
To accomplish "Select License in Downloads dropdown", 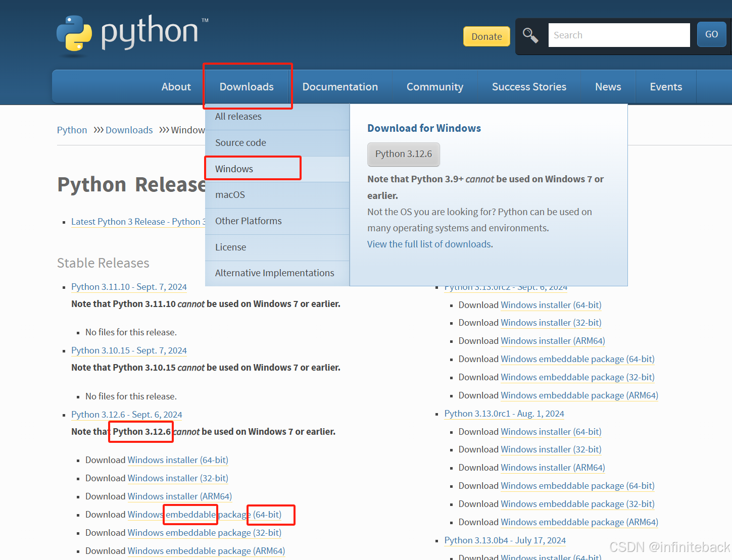I will (277, 247).
